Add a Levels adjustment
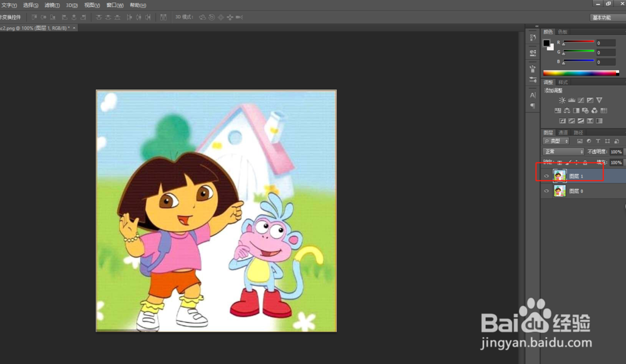This screenshot has height=364, width=626. pos(572,100)
